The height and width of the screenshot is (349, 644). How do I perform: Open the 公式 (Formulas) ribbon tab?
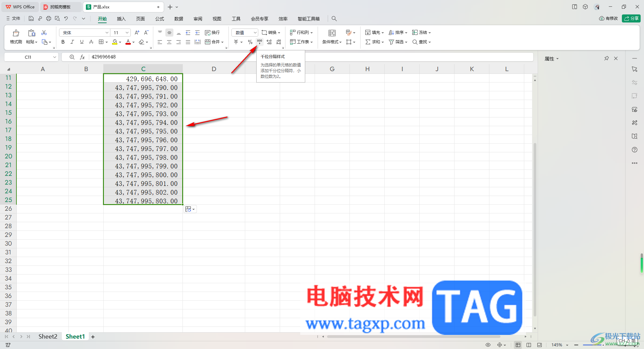point(160,19)
